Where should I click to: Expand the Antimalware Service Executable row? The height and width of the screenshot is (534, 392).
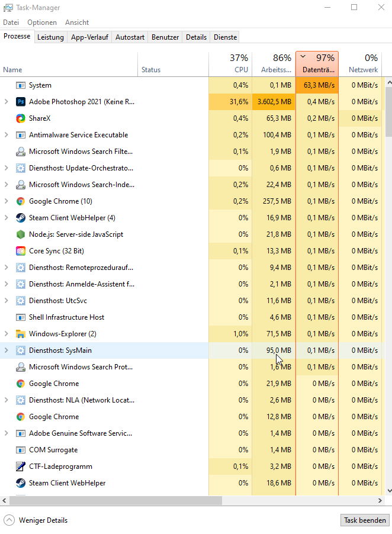(x=6, y=135)
